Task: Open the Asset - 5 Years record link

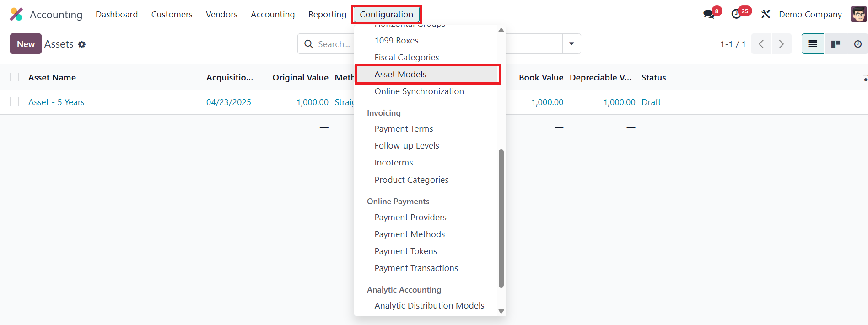Action: [56, 102]
